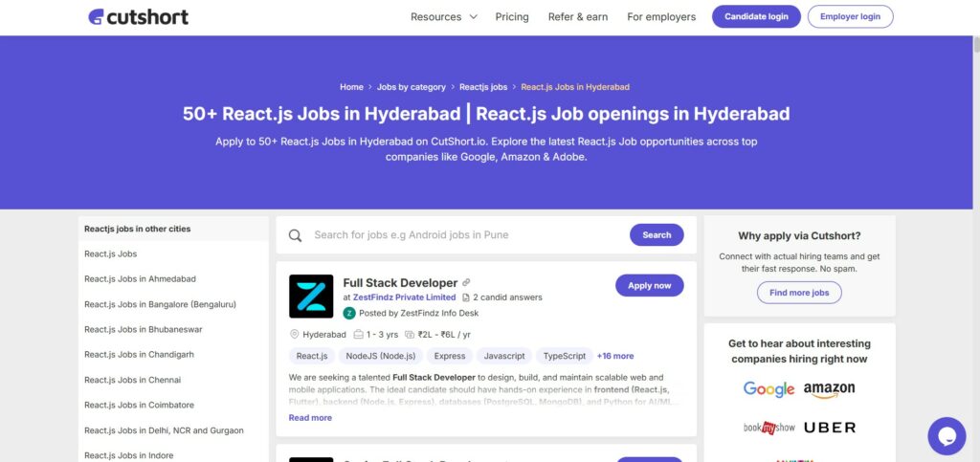Screen dimensions: 980x462
Task: Select the NodeJS (Node.js) skill tag
Action: tap(381, 356)
